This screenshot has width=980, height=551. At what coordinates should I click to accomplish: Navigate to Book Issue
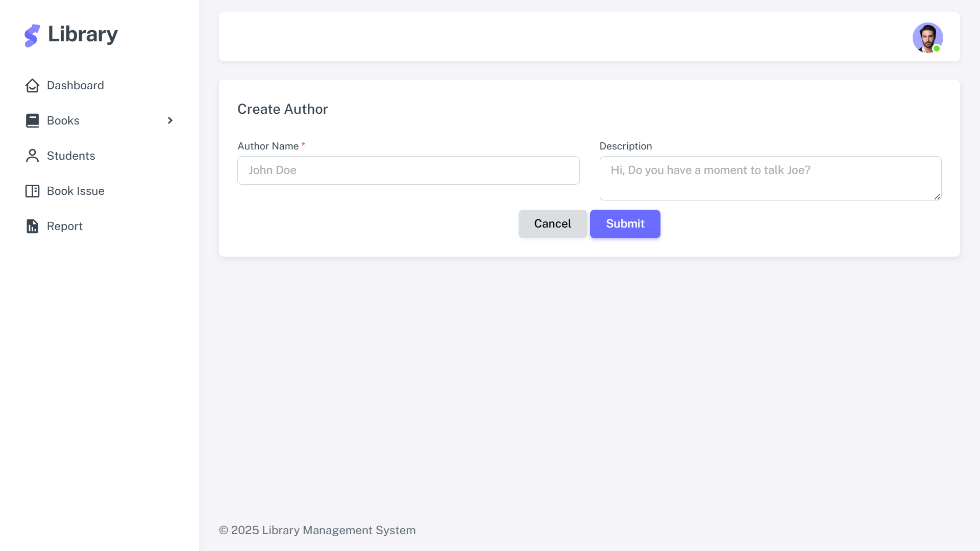(100, 191)
